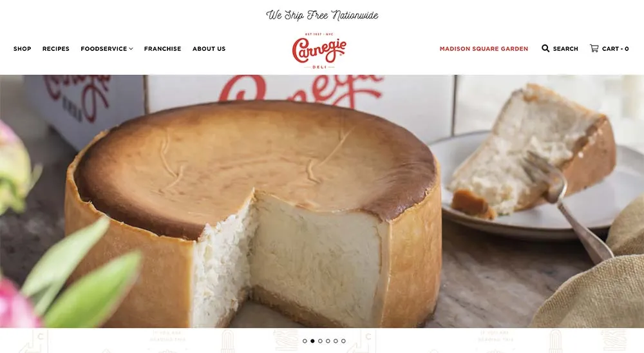Visit the Franchise page
The height and width of the screenshot is (353, 644).
coord(163,48)
